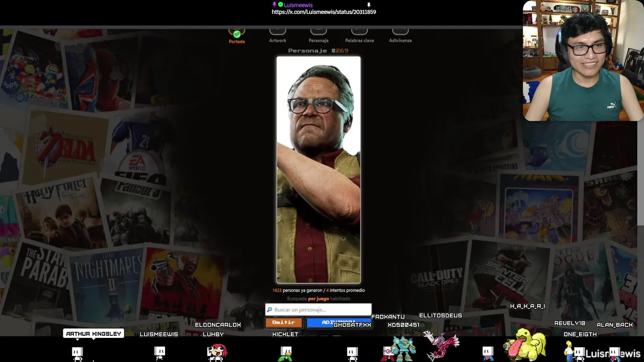Click the green duck avatar under KICKLET
The width and height of the screenshot is (644, 362).
click(285, 353)
